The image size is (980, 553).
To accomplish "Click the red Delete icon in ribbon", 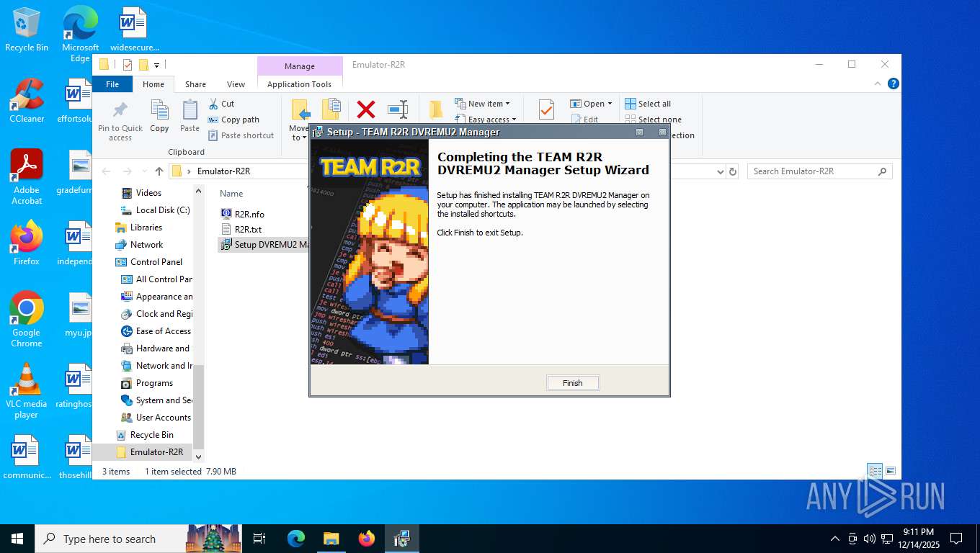I will pyautogui.click(x=366, y=109).
